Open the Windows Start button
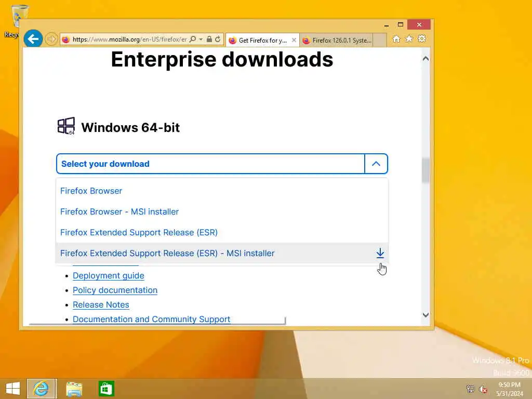Viewport: 532px width, 399px height. (x=13, y=389)
